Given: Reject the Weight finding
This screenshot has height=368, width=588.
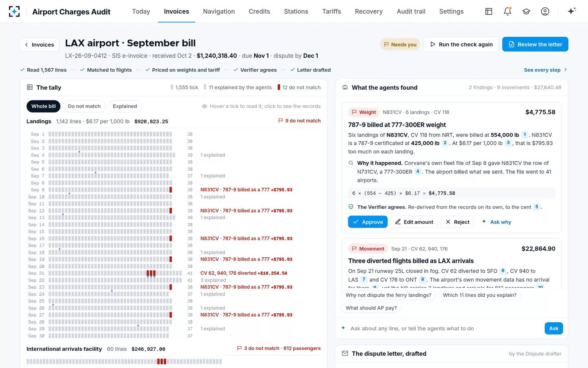Looking at the screenshot, I should (457, 222).
